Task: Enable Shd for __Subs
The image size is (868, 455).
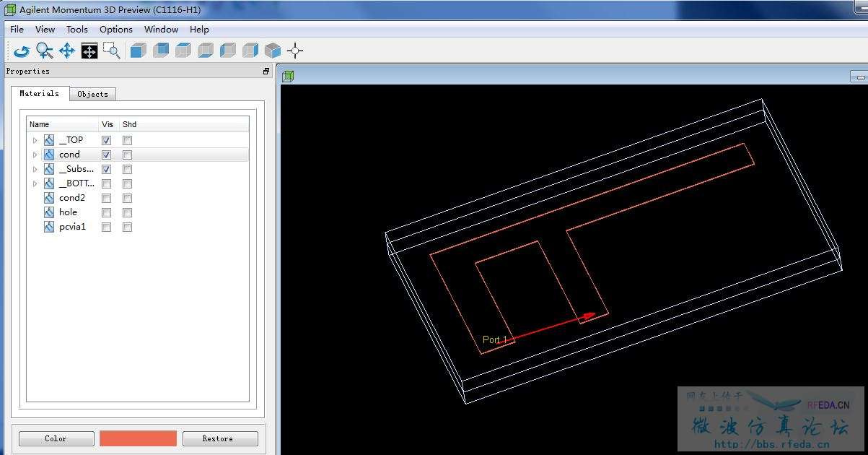Action: coord(127,169)
